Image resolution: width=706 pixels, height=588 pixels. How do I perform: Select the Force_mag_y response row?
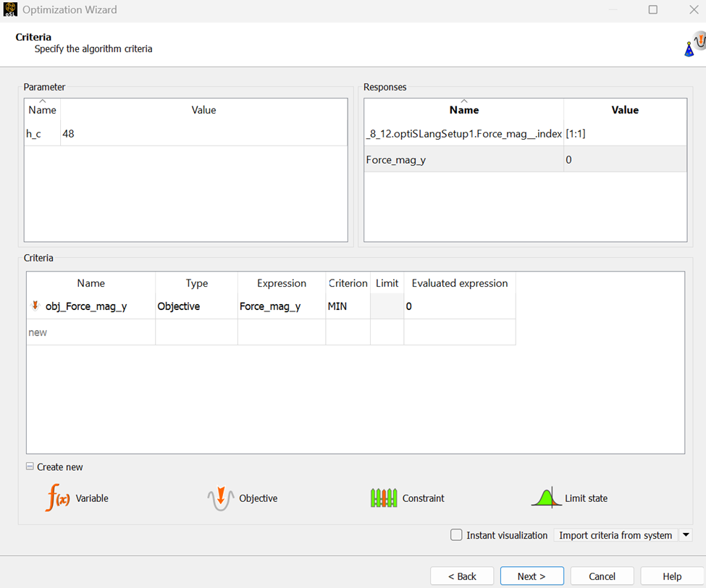click(463, 159)
